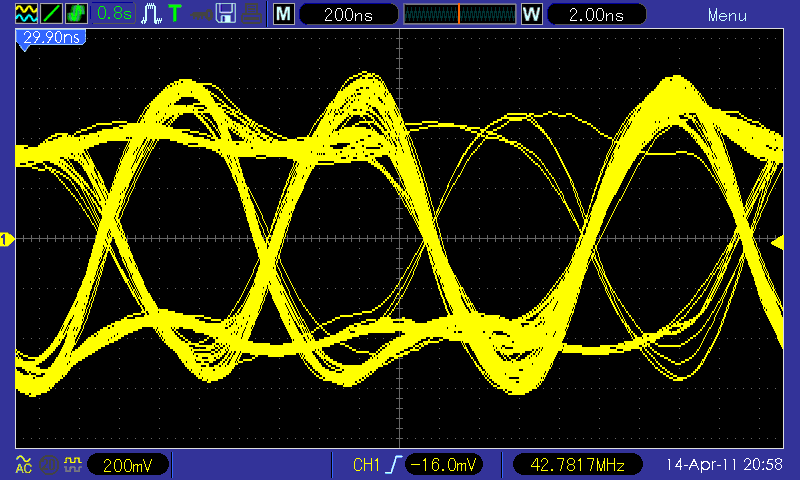The width and height of the screenshot is (800, 480).
Task: Click the green persistence display icon
Action: (x=76, y=13)
